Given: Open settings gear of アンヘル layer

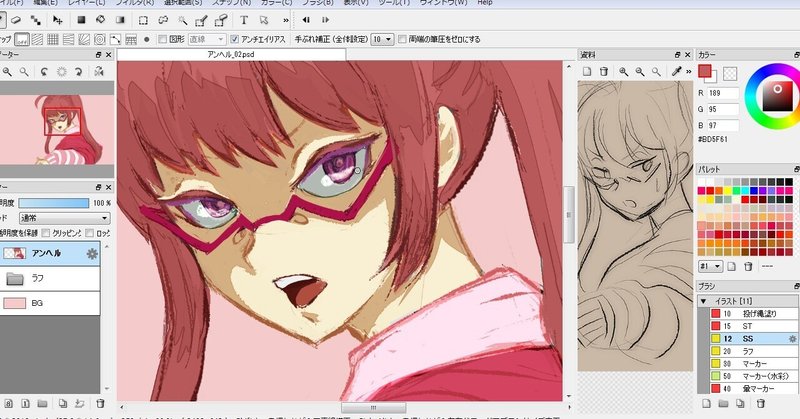Looking at the screenshot, I should [x=92, y=254].
